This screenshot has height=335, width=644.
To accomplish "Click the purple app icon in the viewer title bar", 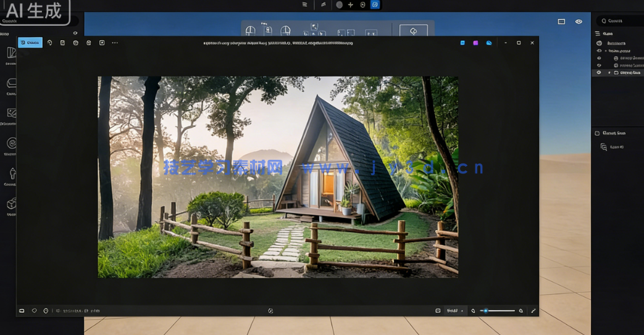I will point(475,43).
